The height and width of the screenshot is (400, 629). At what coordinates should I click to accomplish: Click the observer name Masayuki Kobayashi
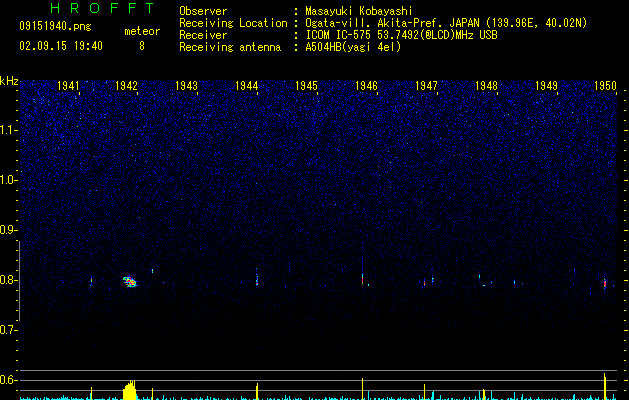tap(359, 11)
